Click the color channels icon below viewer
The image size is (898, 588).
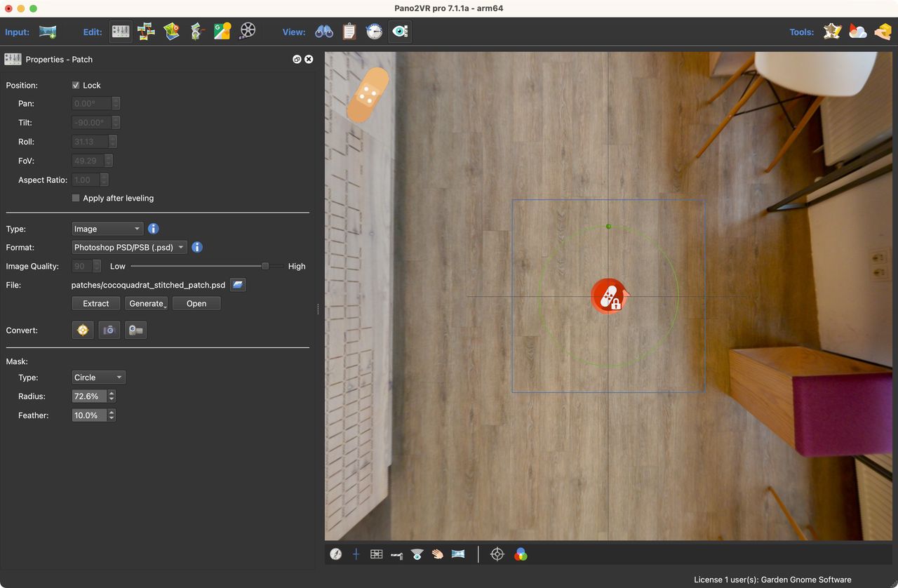[x=521, y=554]
